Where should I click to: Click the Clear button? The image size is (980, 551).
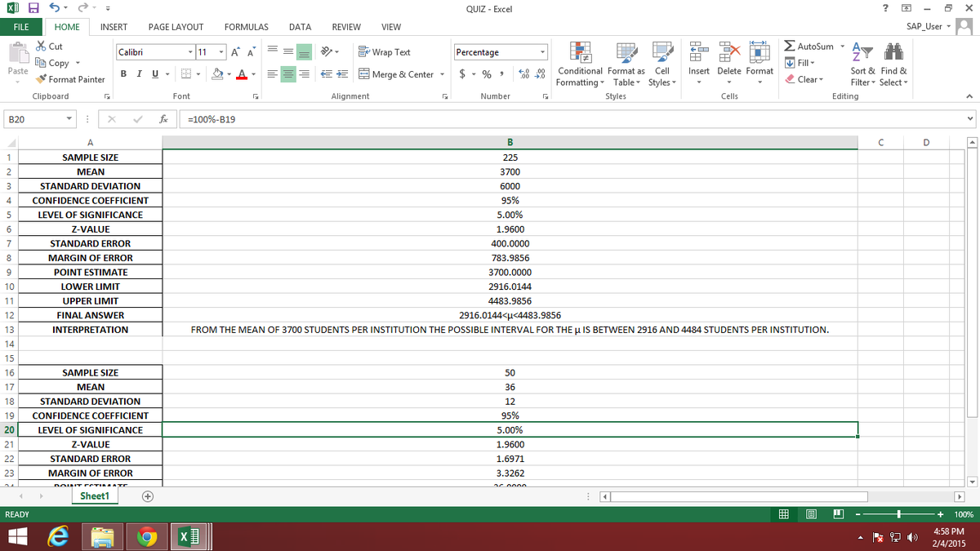(803, 79)
